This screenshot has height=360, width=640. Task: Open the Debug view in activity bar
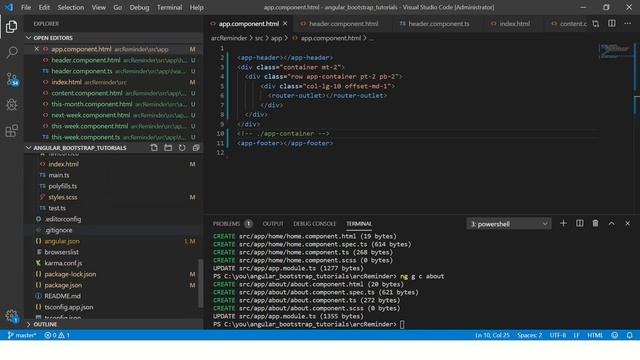11,105
